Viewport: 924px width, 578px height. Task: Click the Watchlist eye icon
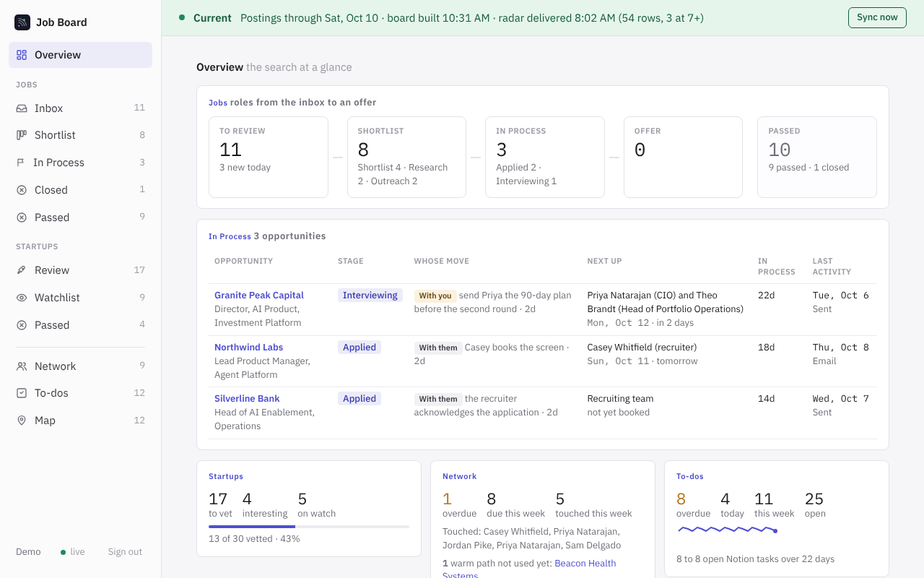click(22, 298)
